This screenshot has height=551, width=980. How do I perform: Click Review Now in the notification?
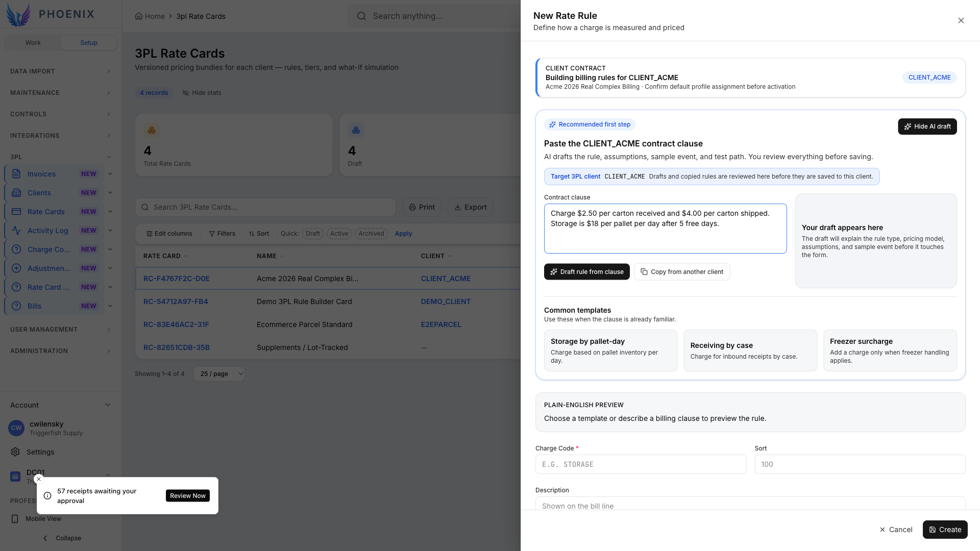188,496
